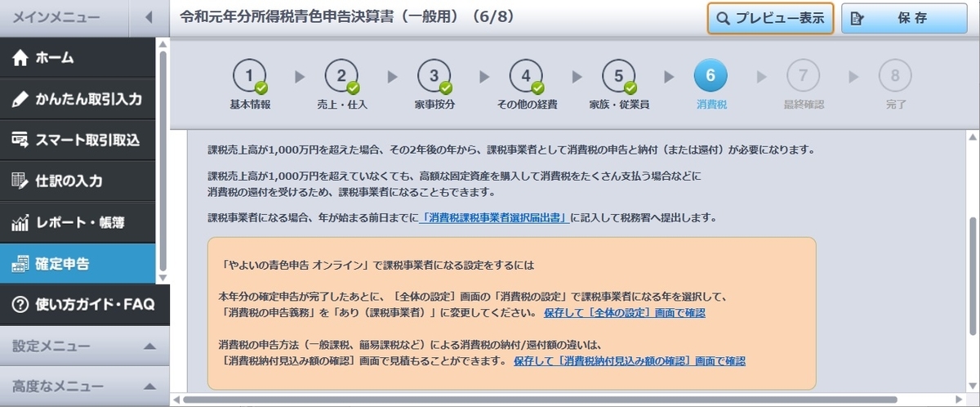Click the save document icon

pyautogui.click(x=856, y=18)
